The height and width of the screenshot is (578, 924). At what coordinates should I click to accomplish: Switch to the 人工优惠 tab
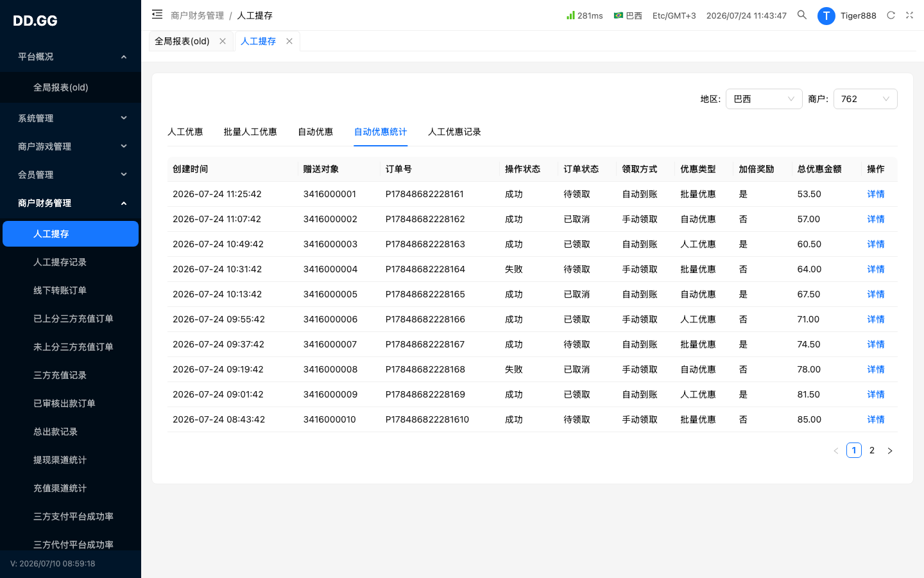pos(185,132)
